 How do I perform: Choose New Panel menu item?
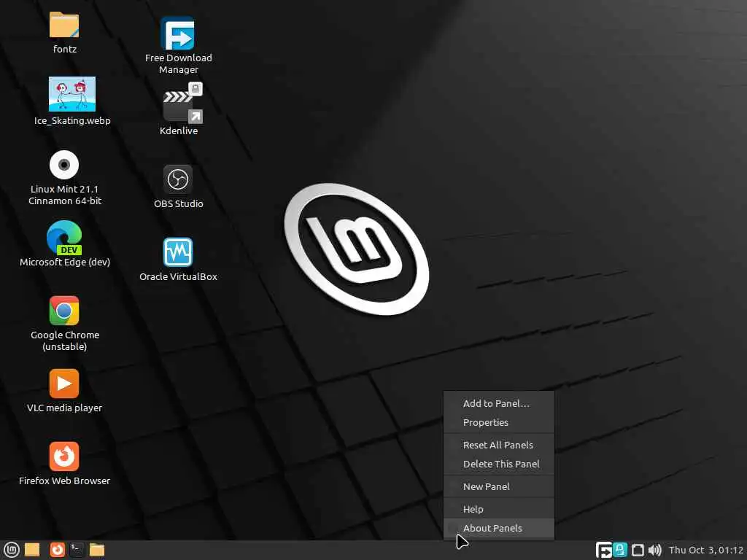pyautogui.click(x=499, y=486)
